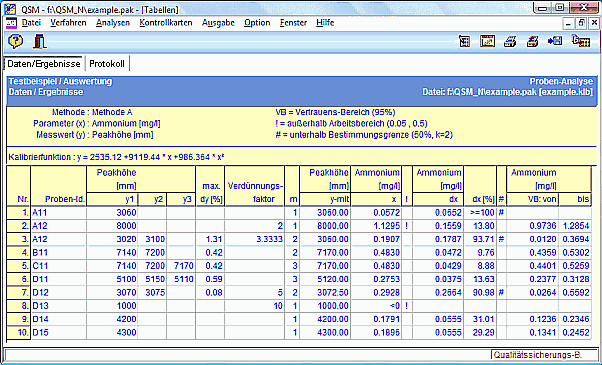Open the Datei menu
Viewport: 602px width, 365px height.
coord(31,23)
